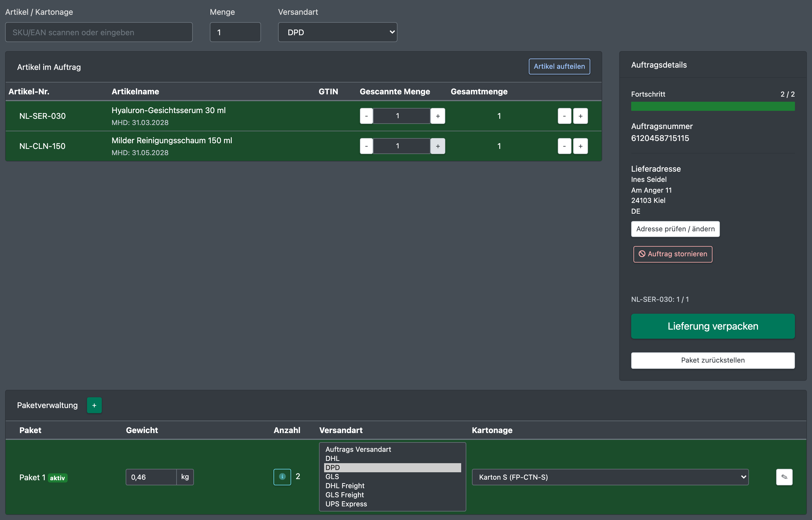Click the far-right minus button in NL-CLN-150 row
The image size is (812, 520).
(x=564, y=146)
